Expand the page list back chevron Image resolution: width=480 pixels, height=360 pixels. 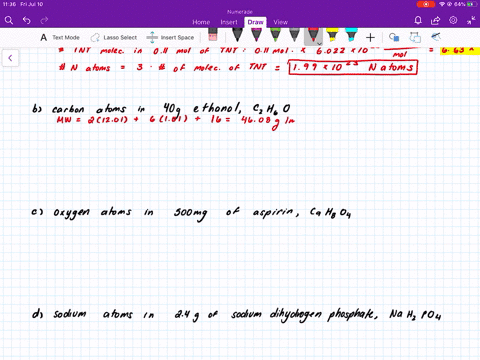10,58
